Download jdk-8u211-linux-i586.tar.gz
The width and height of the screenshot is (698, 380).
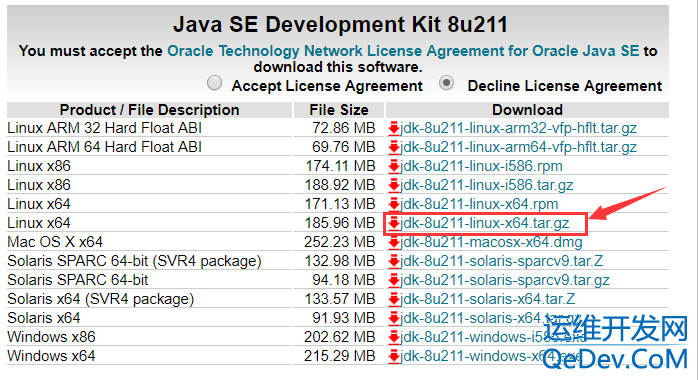(487, 185)
